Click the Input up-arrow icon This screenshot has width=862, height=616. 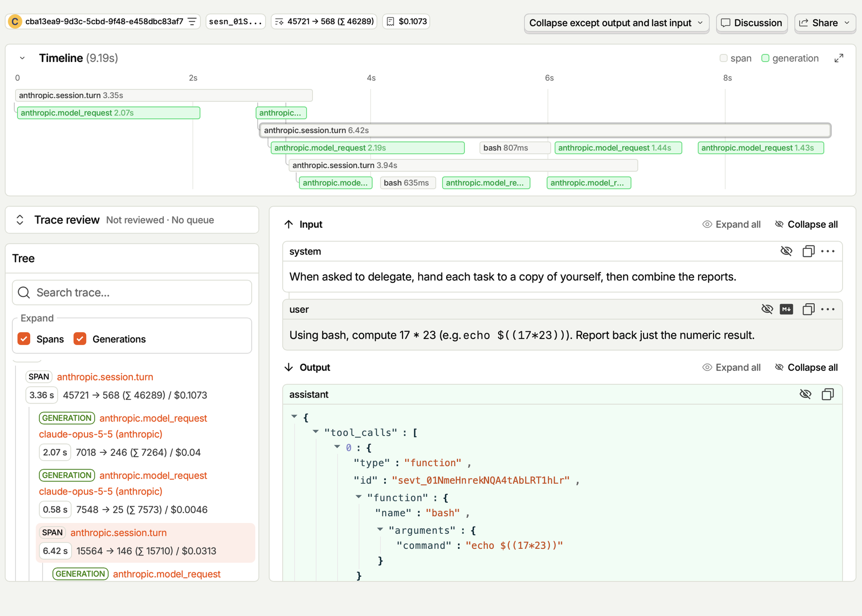click(x=289, y=224)
